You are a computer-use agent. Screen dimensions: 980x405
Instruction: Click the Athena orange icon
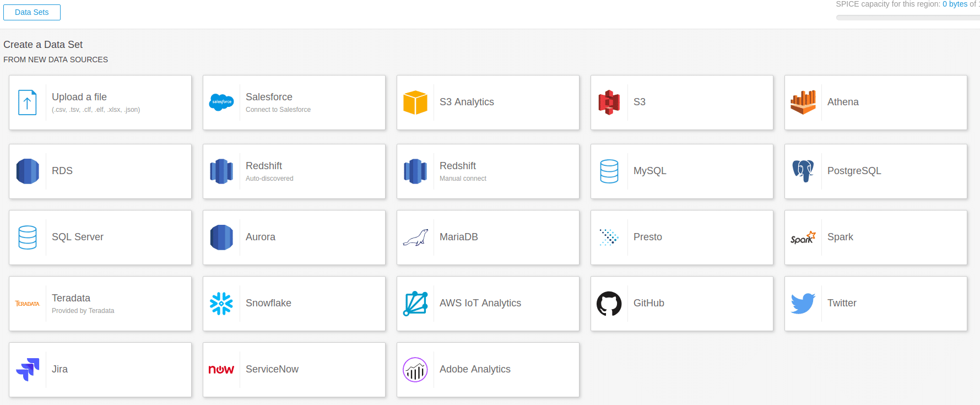803,102
